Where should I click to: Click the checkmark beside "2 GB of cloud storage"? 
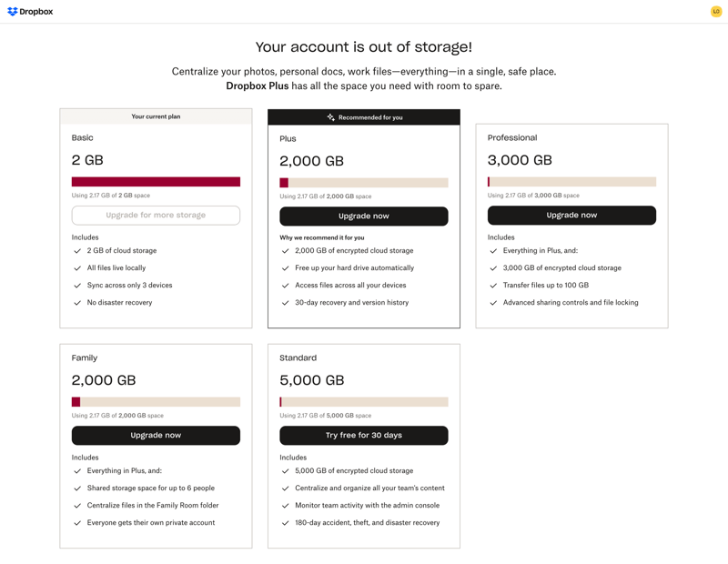(x=76, y=250)
